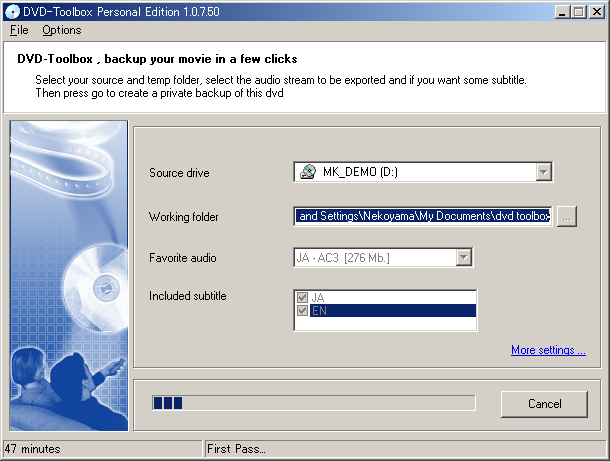Click into the Working folder path field
Viewport: 610px width, 461px height.
pyautogui.click(x=423, y=217)
